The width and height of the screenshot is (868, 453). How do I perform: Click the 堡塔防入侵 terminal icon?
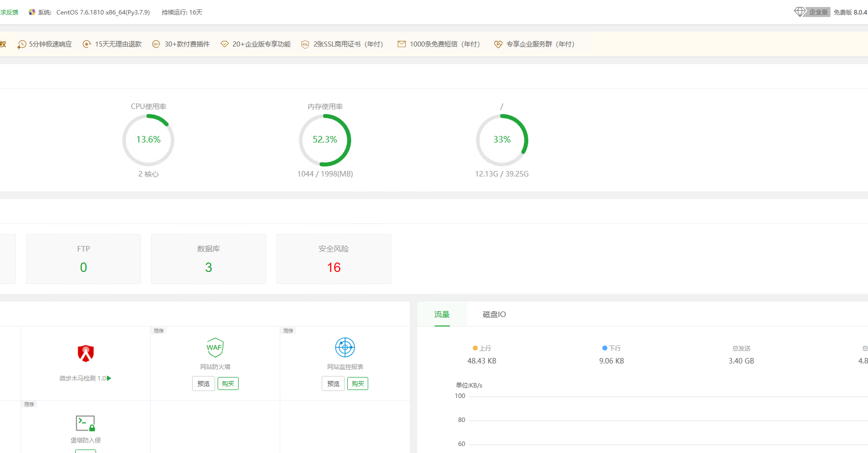pos(86,423)
